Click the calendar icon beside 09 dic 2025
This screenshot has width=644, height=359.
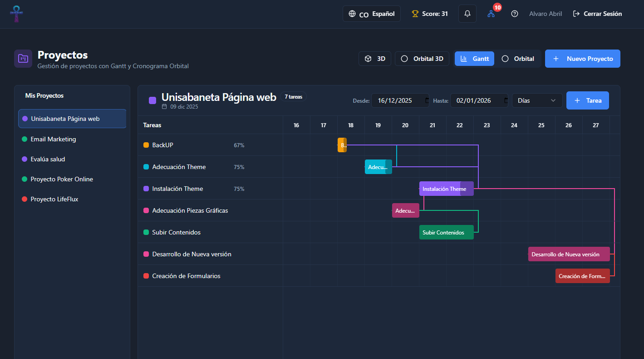[164, 107]
